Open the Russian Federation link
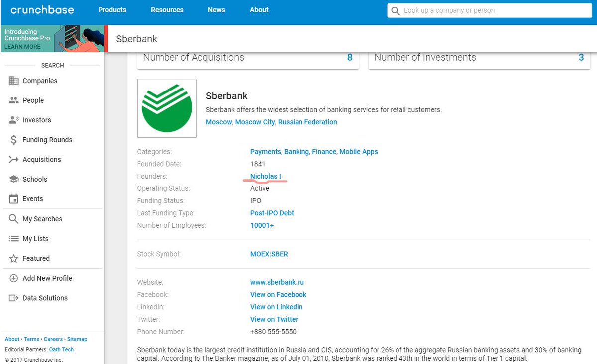 (x=307, y=122)
